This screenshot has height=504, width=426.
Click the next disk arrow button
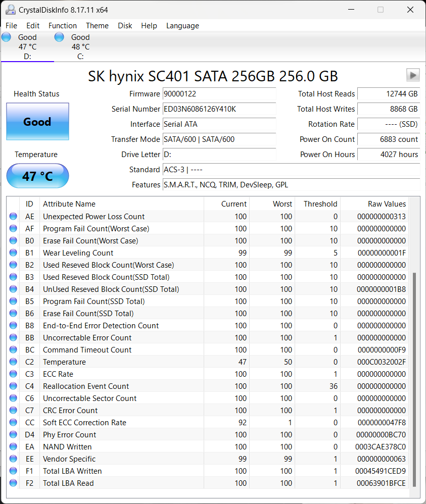413,75
